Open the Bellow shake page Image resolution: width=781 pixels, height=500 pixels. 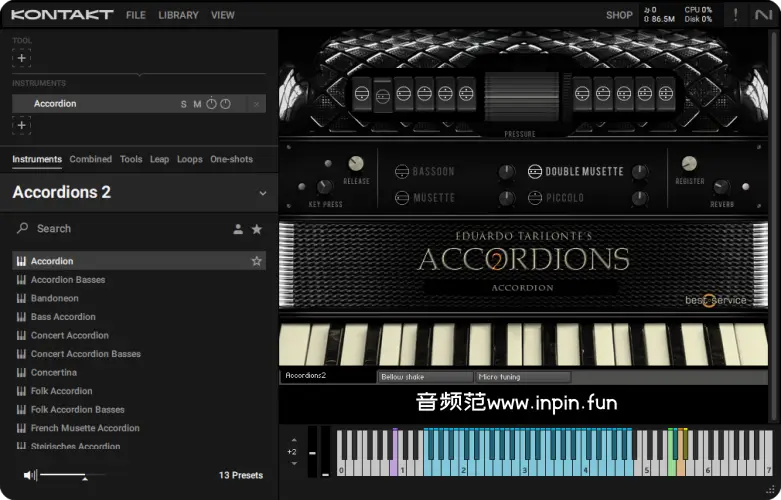click(x=424, y=377)
